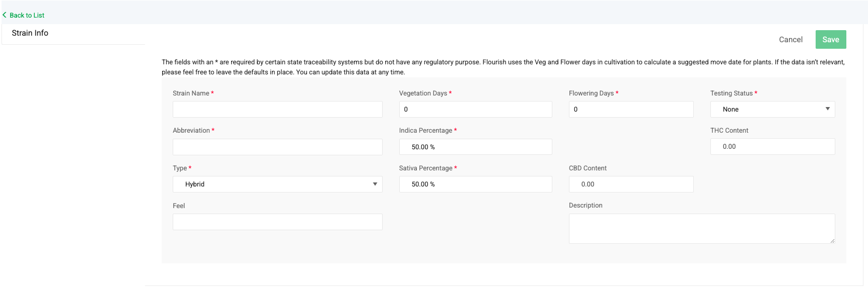Select the Testing Status None combo box
This screenshot has height=288, width=868.
point(772,109)
